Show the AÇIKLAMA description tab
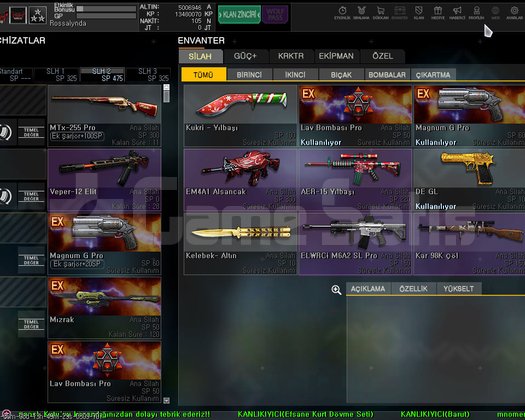This screenshot has height=420, width=525. 368,289
